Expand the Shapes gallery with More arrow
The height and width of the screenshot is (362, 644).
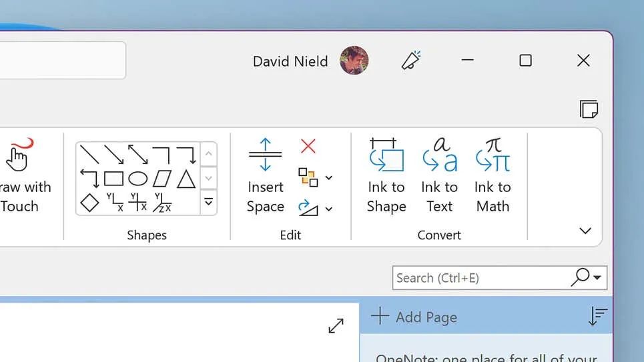coord(208,201)
